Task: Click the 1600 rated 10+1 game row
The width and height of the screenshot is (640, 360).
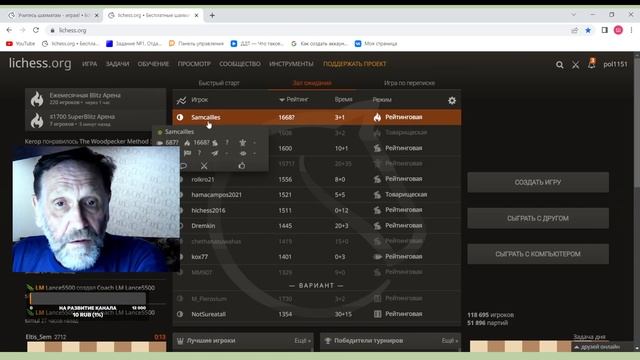Action: (x=317, y=148)
